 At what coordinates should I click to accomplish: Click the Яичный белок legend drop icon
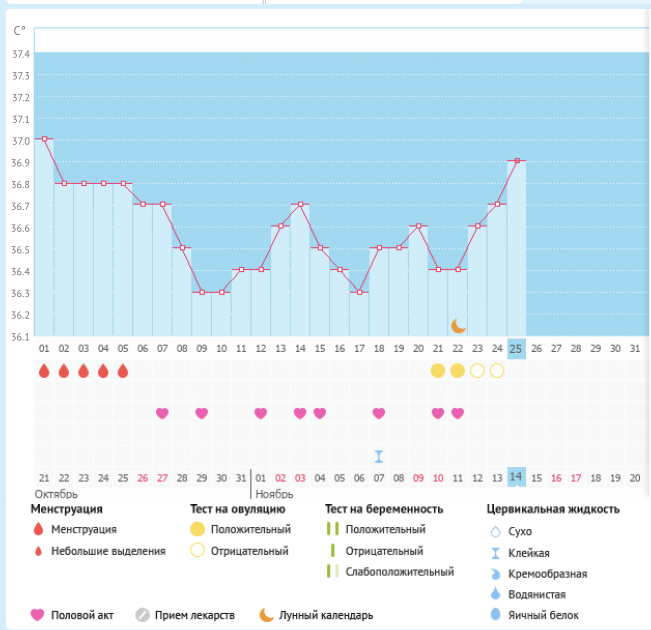[494, 615]
